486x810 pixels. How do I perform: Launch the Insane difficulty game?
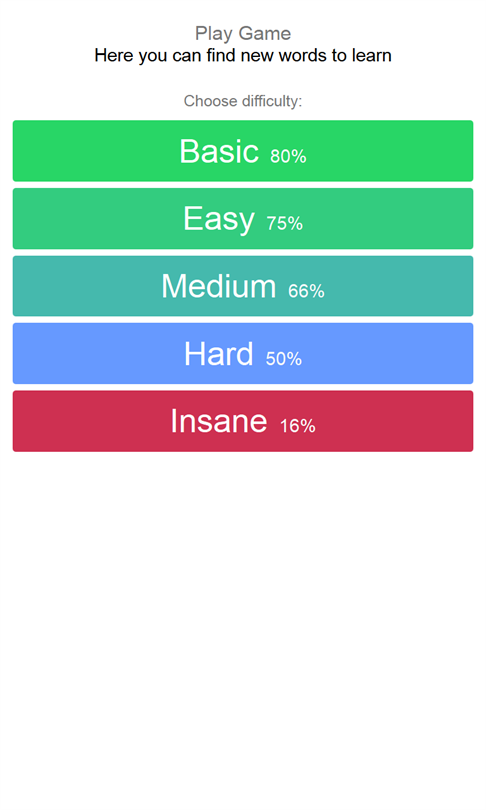pos(243,421)
